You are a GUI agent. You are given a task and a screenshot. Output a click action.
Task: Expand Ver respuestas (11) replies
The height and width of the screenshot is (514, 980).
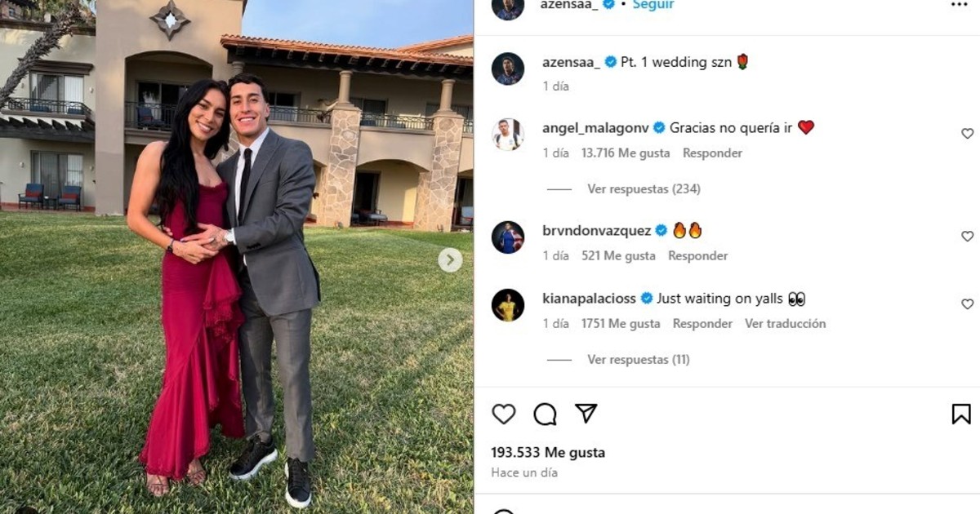pos(639,360)
